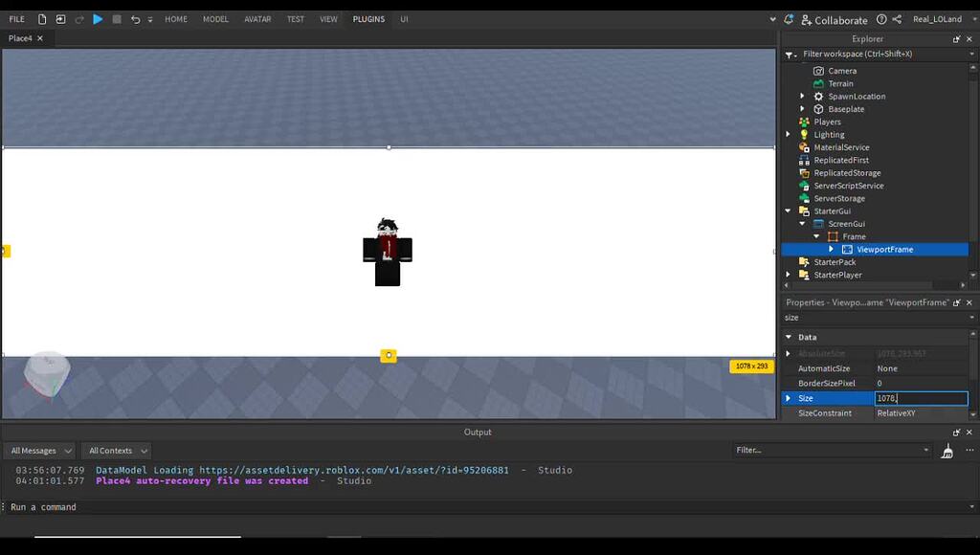Expand the ViewportFrame tree item
The height and width of the screenshot is (555, 980).
[831, 249]
